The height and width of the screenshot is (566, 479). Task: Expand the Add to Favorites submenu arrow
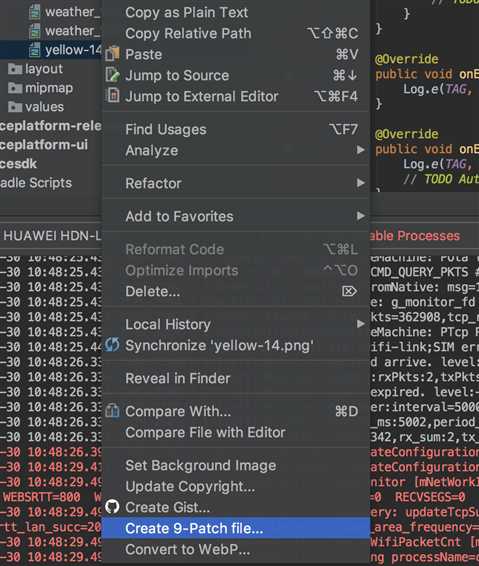click(x=360, y=216)
